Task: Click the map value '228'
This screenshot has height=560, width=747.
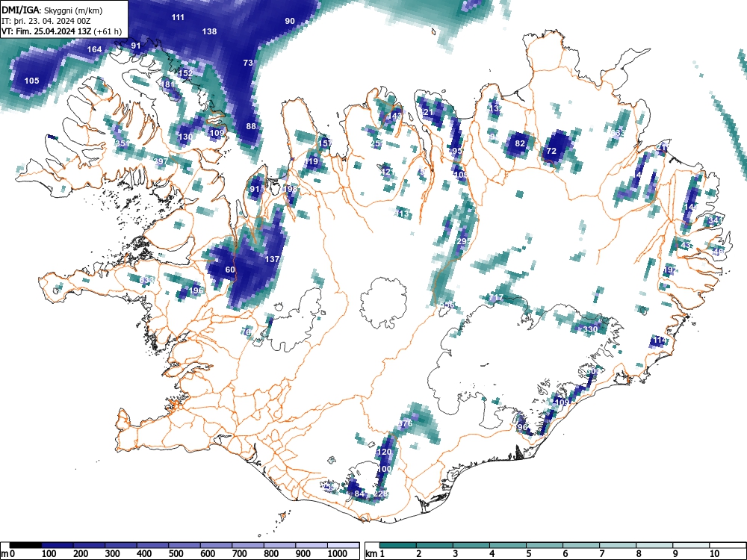Action: (381, 494)
